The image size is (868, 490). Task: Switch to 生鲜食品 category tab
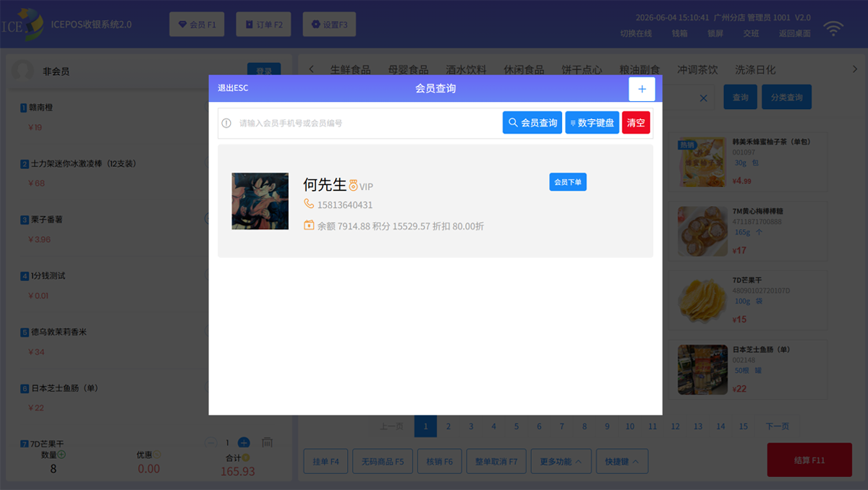coord(350,69)
